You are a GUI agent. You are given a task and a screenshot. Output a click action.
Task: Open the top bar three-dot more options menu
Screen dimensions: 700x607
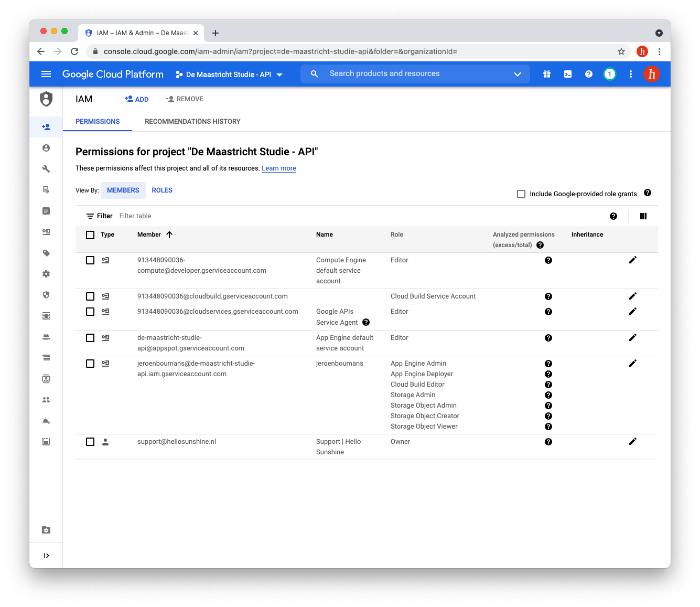click(x=631, y=74)
